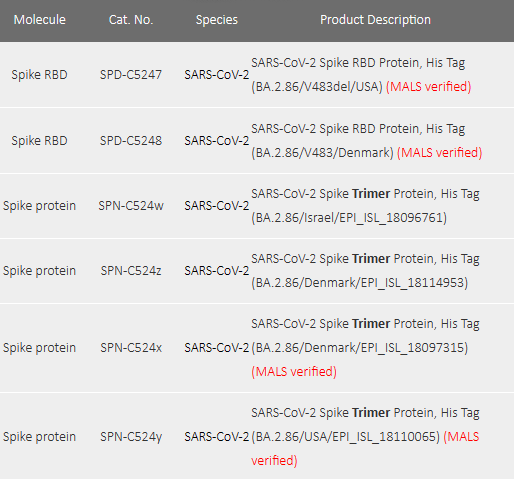This screenshot has height=479, width=514.
Task: Open catalog number SPN-C524y
Action: point(131,437)
